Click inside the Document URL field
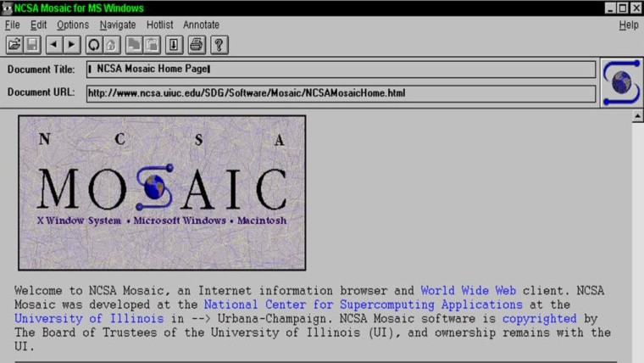This screenshot has height=363, width=644. tap(341, 92)
